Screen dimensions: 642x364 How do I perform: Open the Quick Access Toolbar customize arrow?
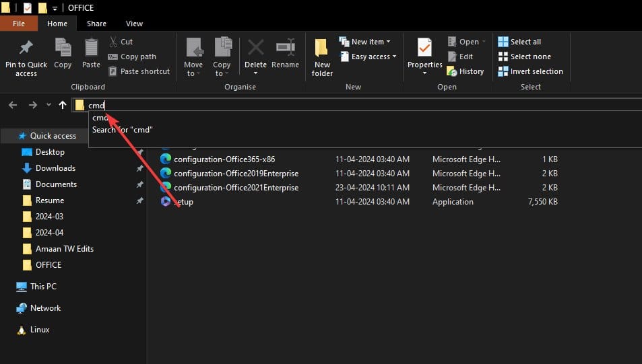pos(55,8)
